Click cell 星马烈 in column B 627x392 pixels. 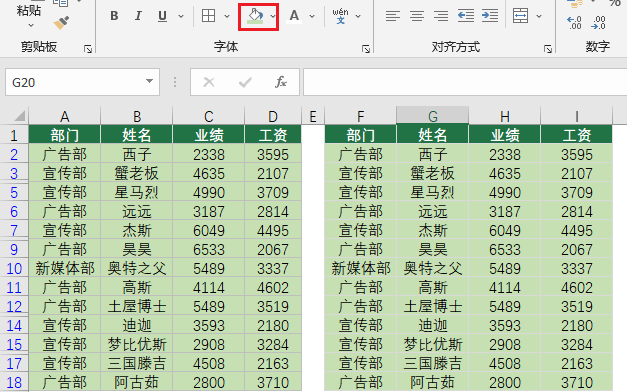137,192
